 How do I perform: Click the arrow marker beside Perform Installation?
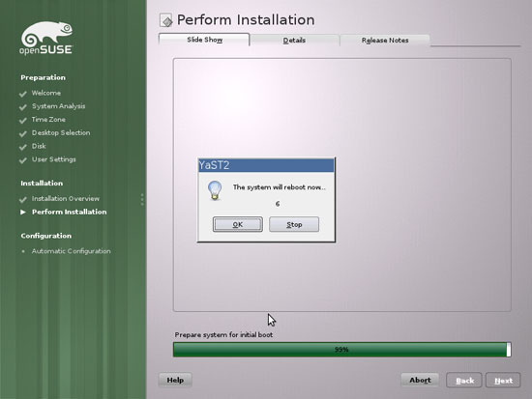tap(23, 212)
